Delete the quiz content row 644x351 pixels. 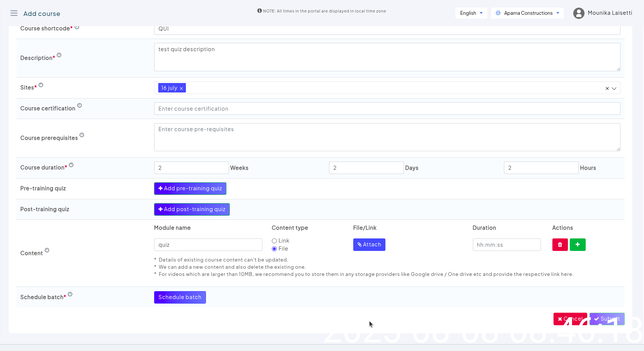pyautogui.click(x=560, y=245)
